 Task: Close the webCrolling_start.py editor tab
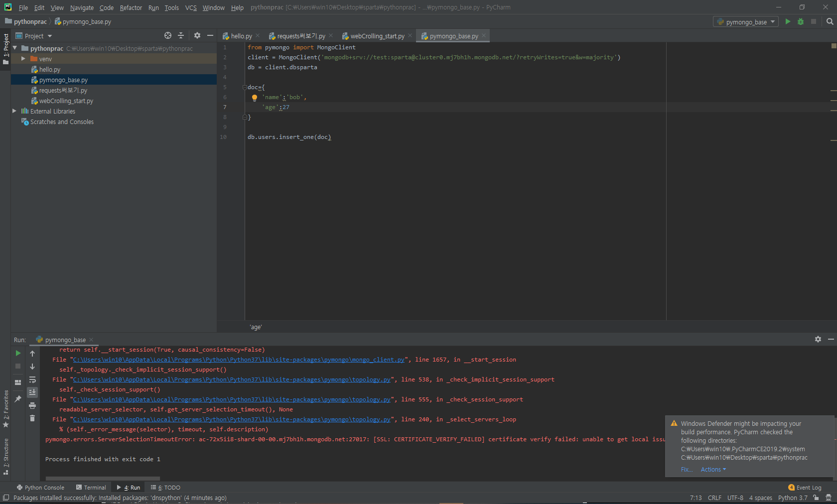point(410,35)
